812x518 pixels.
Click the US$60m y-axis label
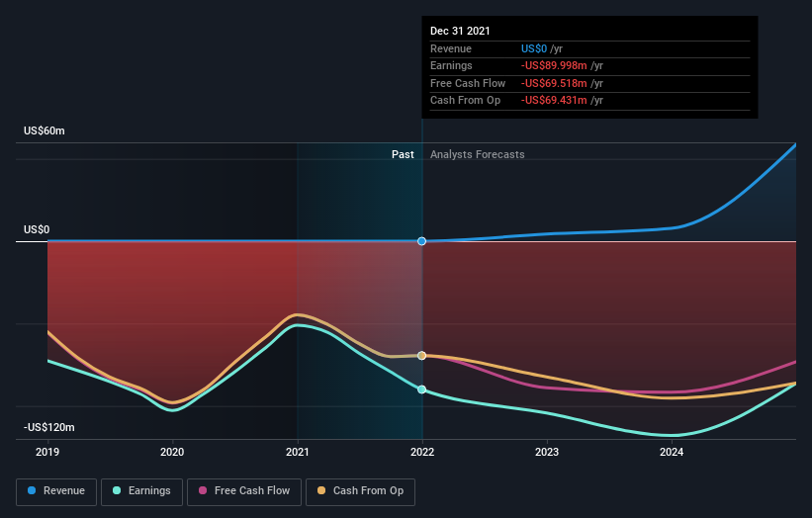pyautogui.click(x=45, y=130)
